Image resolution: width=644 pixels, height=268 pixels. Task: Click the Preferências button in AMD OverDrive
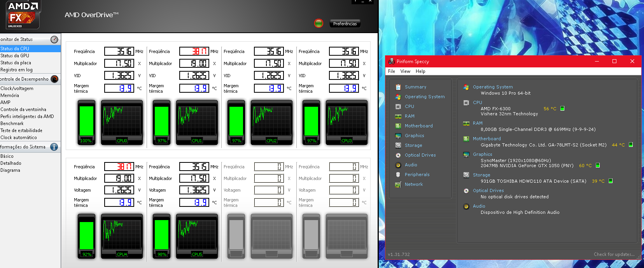pos(345,24)
